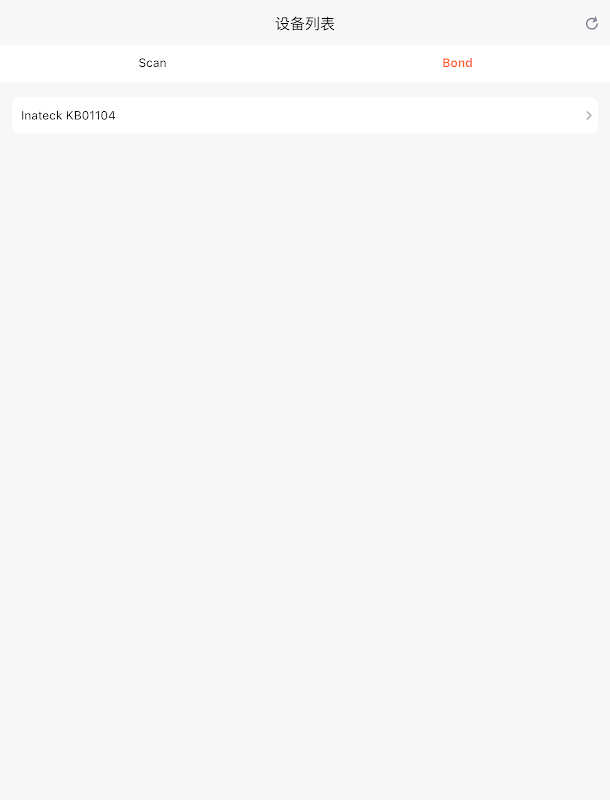Image resolution: width=610 pixels, height=800 pixels.
Task: Switch to the Scan tab
Action: 152,63
